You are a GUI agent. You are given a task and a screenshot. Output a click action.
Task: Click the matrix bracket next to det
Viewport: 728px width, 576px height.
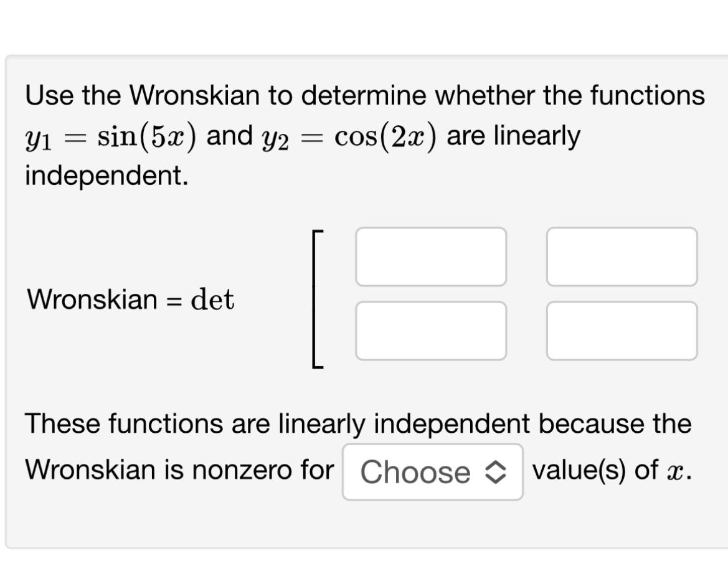316,296
